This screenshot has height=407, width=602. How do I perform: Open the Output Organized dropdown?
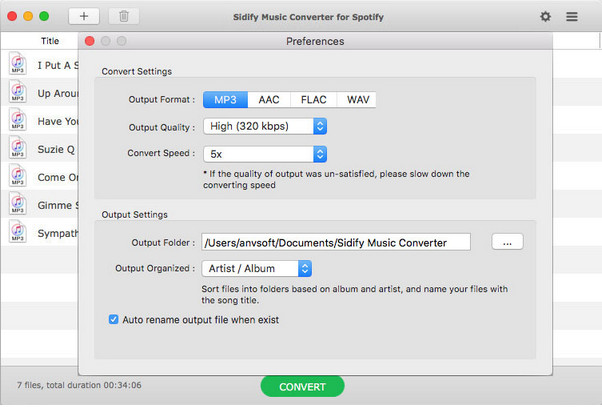tap(256, 268)
